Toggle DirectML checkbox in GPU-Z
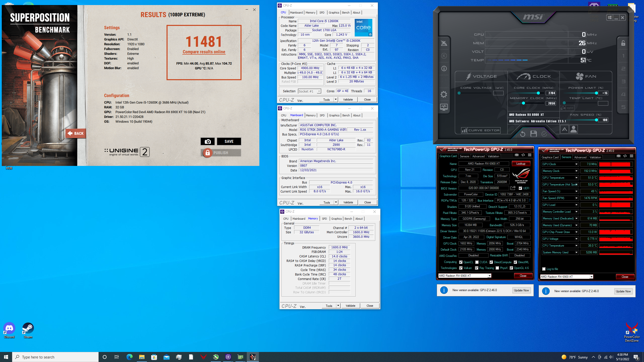Viewport: 644px width, 362px height. [515, 262]
